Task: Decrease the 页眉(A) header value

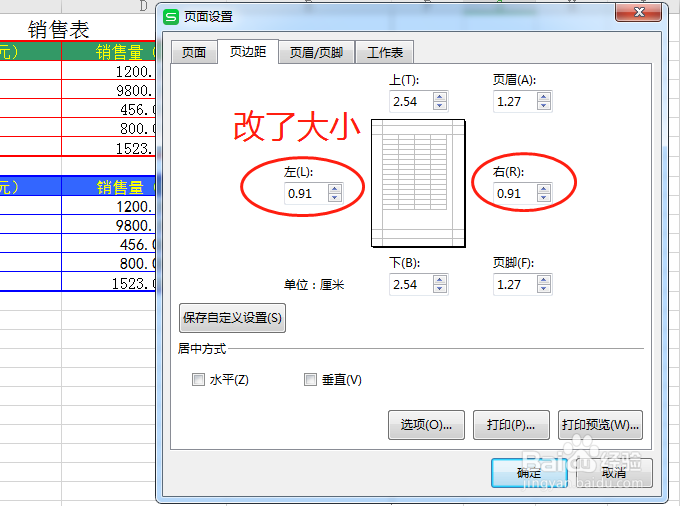Action: (544, 106)
